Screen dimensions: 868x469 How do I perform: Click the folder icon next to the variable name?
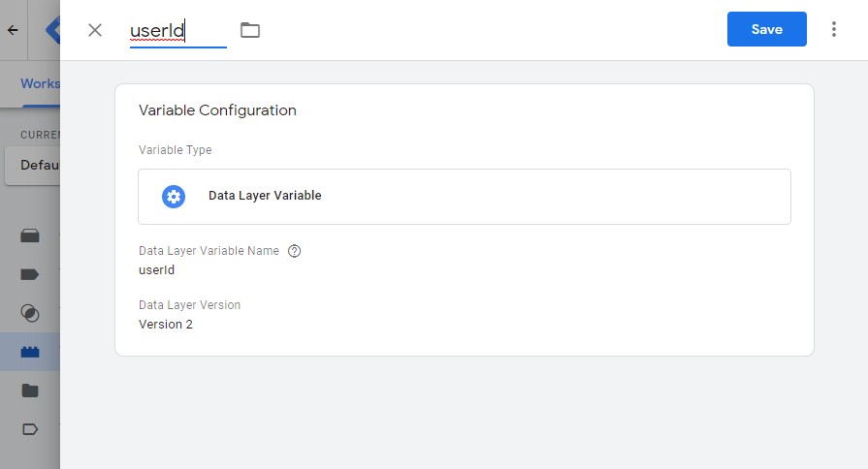(250, 30)
